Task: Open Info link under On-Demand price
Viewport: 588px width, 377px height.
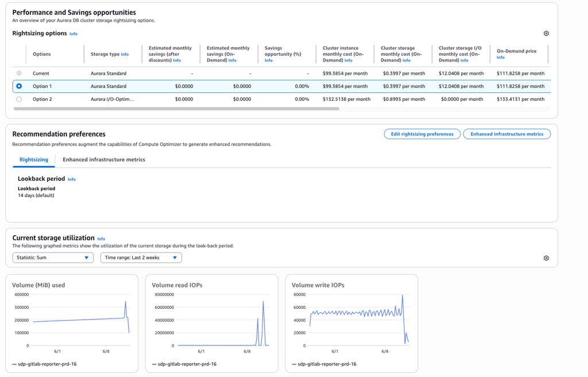Action: (x=501, y=57)
